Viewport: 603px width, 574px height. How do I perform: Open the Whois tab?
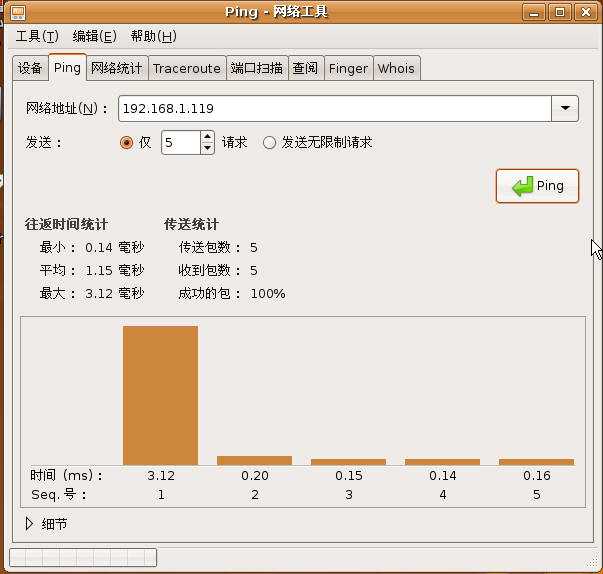pyautogui.click(x=396, y=68)
